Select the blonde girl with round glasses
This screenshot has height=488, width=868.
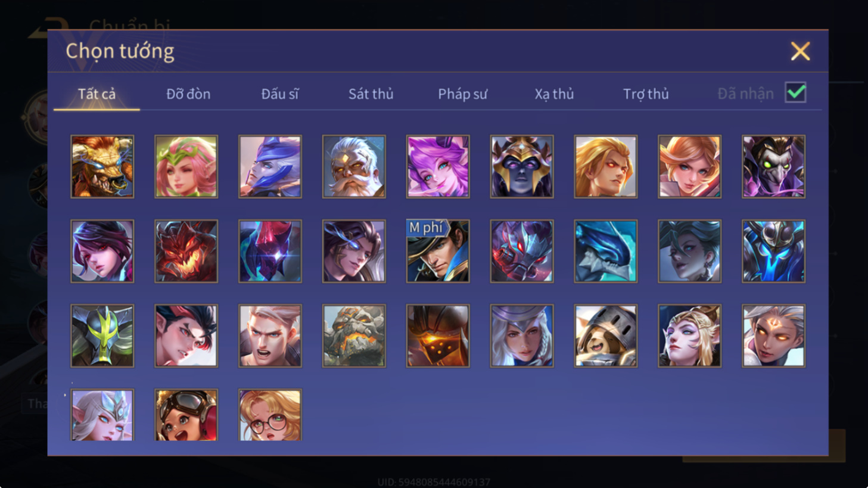coord(270,415)
